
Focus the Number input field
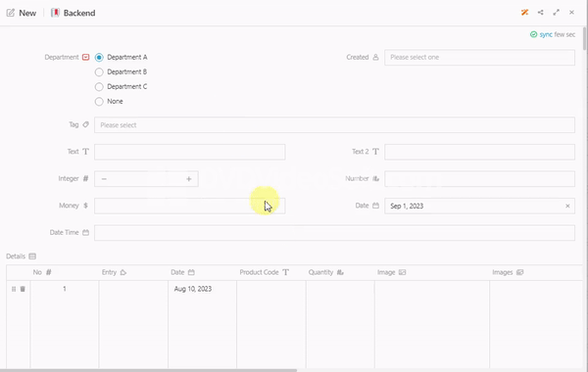tap(479, 179)
